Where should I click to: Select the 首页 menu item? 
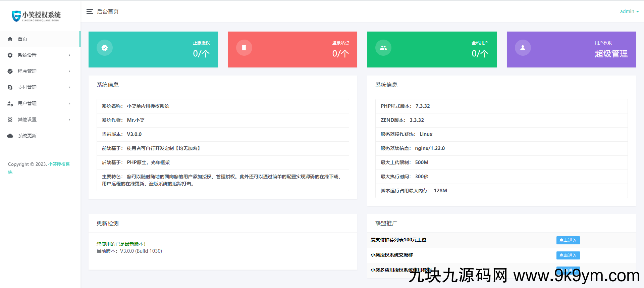click(x=22, y=39)
